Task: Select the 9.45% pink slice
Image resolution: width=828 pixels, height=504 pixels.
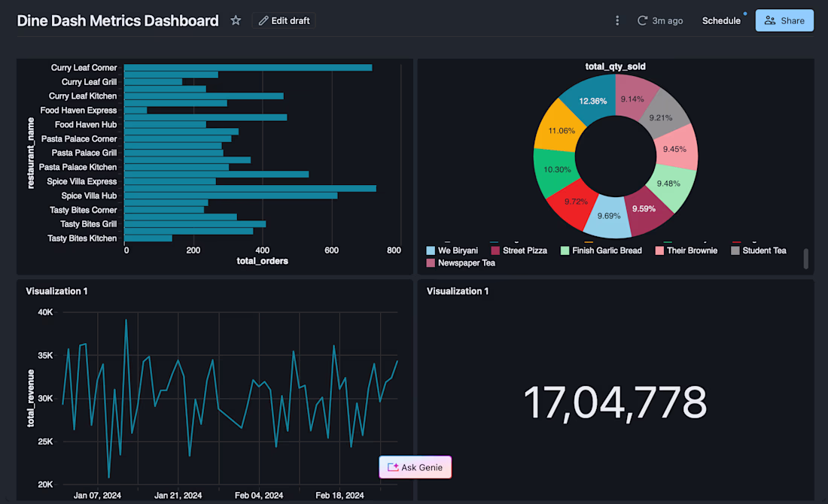Action: click(x=675, y=150)
